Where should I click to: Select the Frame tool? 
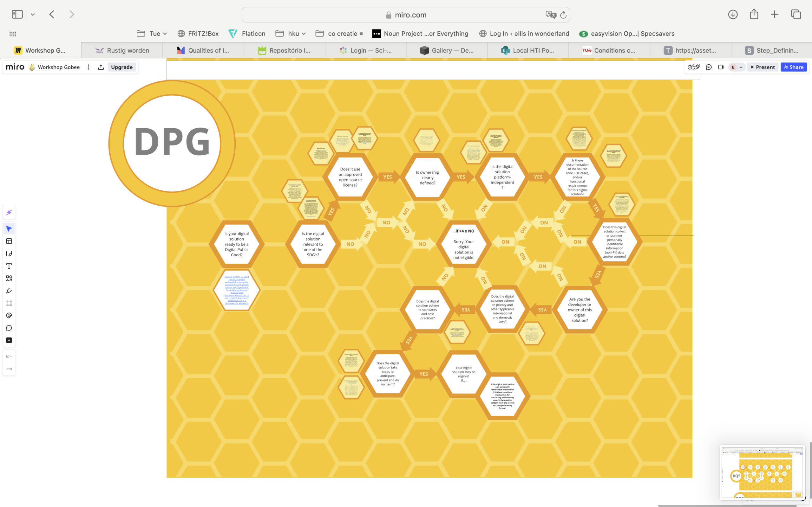pyautogui.click(x=9, y=303)
